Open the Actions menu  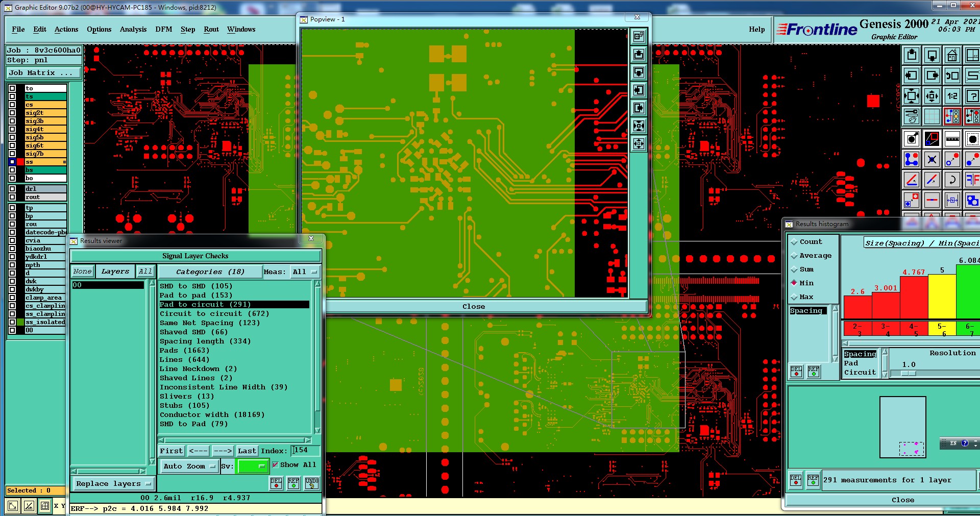tap(66, 30)
